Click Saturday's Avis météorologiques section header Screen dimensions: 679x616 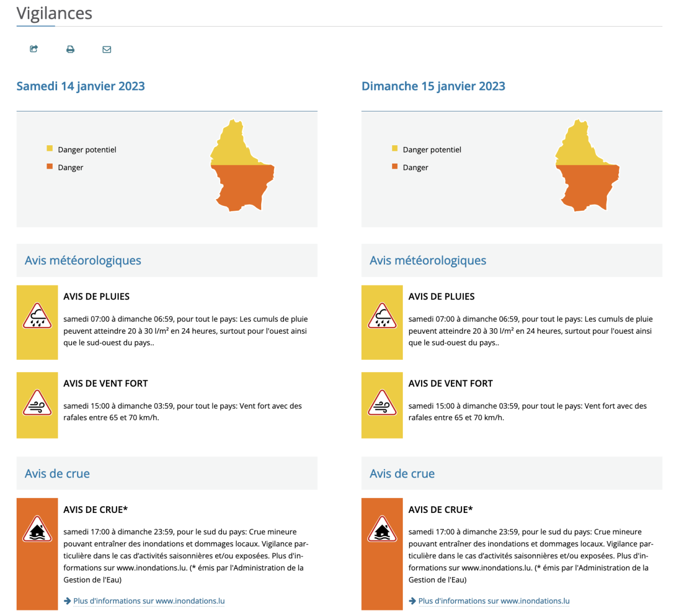[83, 261]
